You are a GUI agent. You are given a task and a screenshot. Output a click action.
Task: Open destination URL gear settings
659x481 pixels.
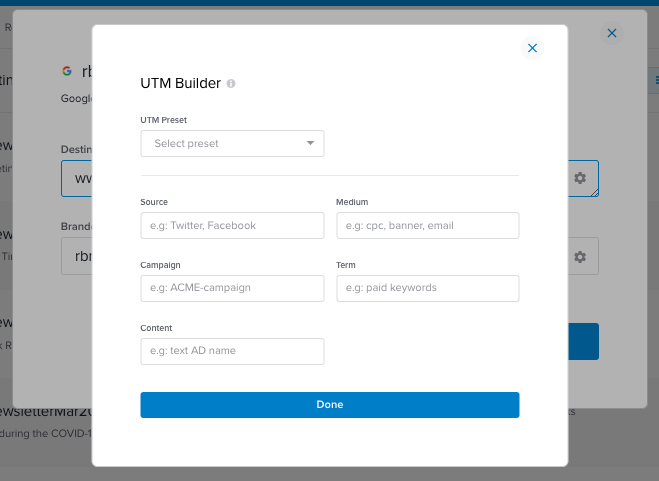coord(580,178)
